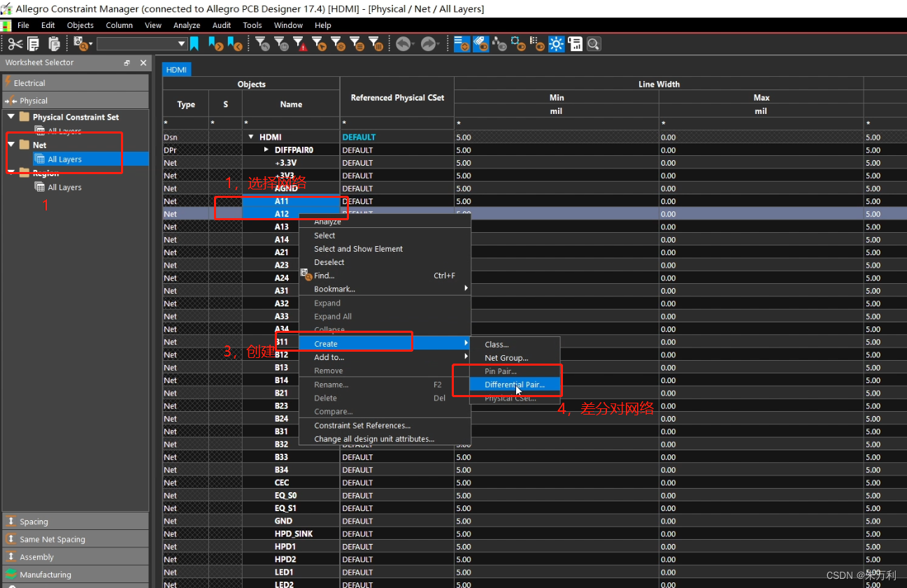907x588 pixels.
Task: Toggle the sun-shaped highlight button
Action: pyautogui.click(x=557, y=44)
